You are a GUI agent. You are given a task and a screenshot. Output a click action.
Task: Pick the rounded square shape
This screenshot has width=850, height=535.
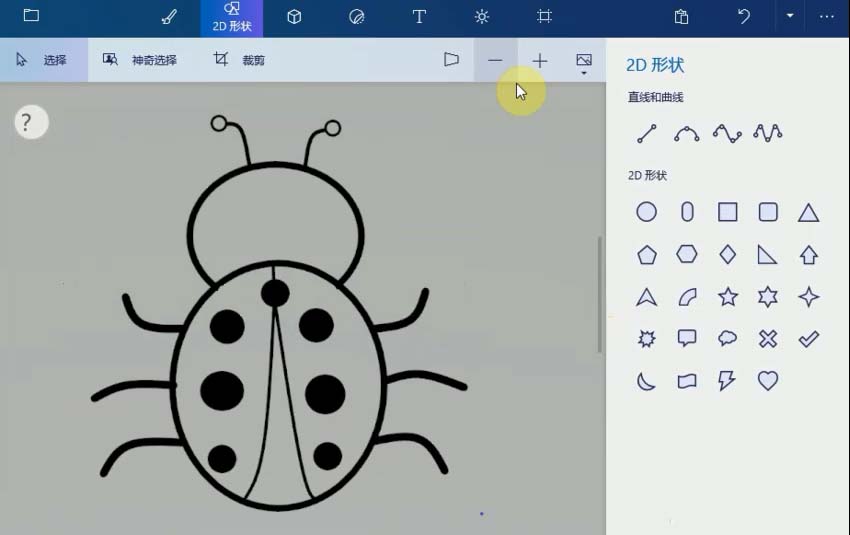[x=768, y=212]
